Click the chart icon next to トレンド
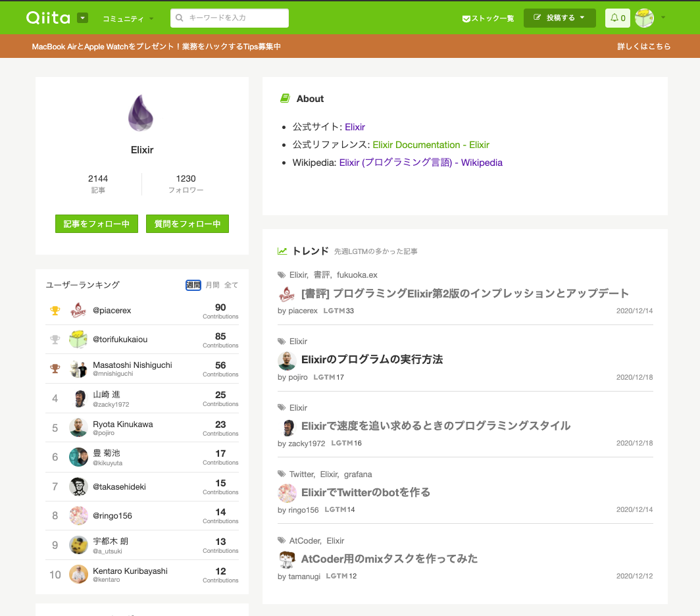Screen dimensions: 700x616 coord(283,250)
